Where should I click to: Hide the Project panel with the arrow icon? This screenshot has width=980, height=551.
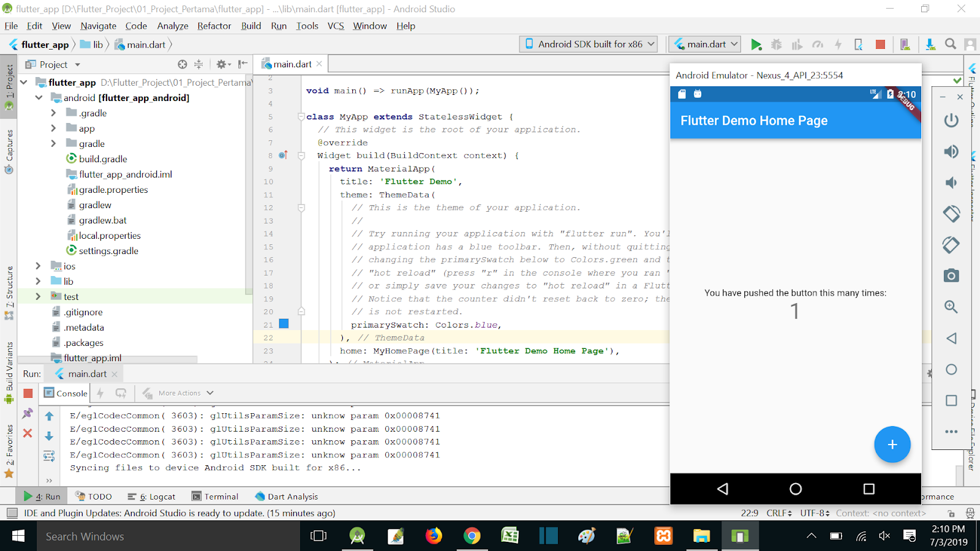point(243,64)
